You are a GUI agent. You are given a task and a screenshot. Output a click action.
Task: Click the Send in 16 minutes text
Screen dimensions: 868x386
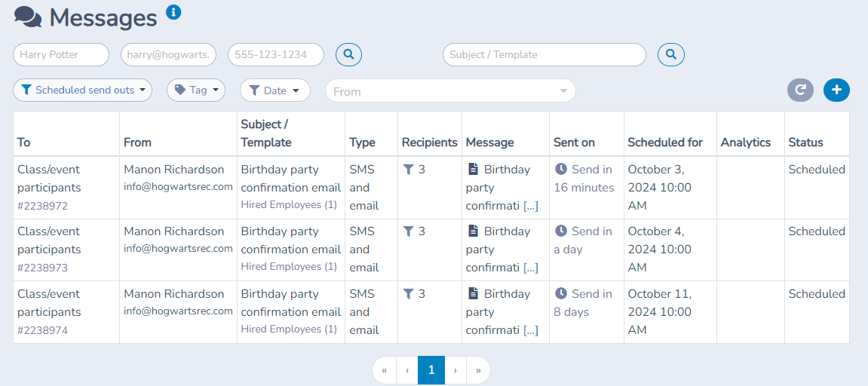pos(584,179)
